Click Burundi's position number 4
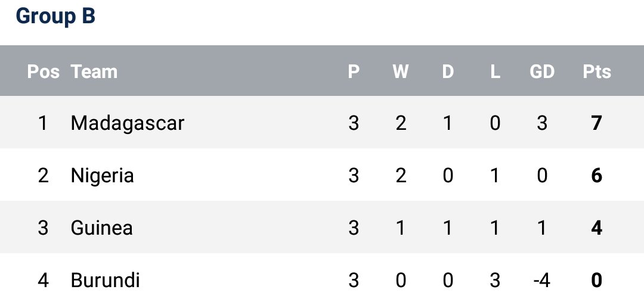 (43, 280)
